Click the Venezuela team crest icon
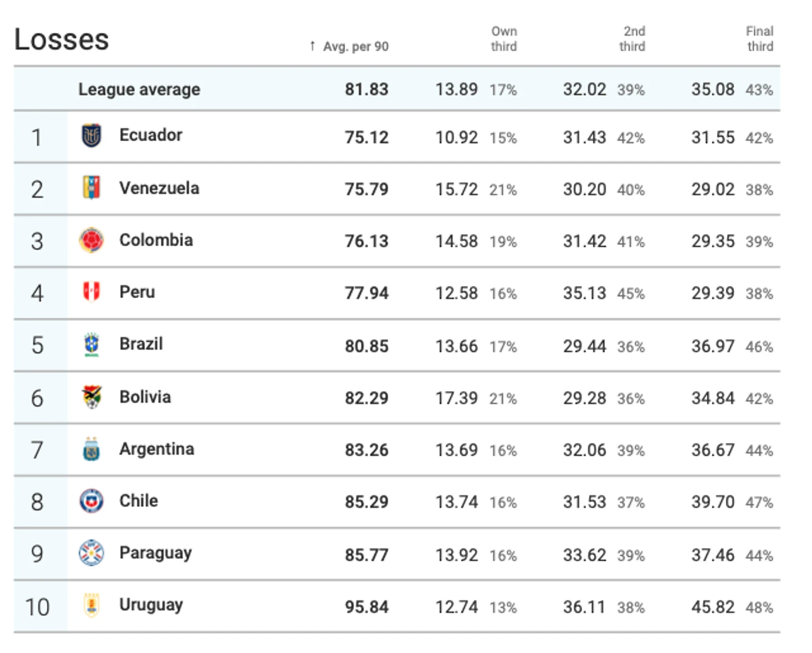This screenshot has height=653, width=812. click(91, 188)
